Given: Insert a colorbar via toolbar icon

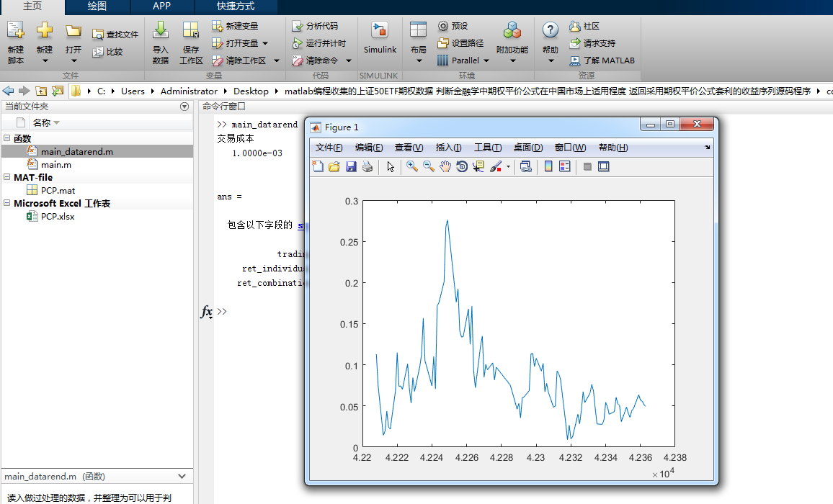Looking at the screenshot, I should (x=548, y=167).
